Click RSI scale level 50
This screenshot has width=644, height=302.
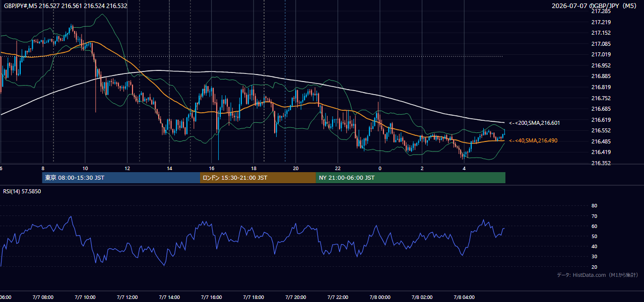pyautogui.click(x=594, y=236)
